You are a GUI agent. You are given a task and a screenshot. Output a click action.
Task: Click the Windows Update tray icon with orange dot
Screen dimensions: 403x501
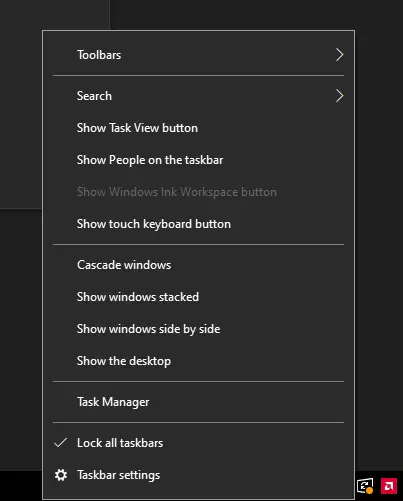pos(365,486)
